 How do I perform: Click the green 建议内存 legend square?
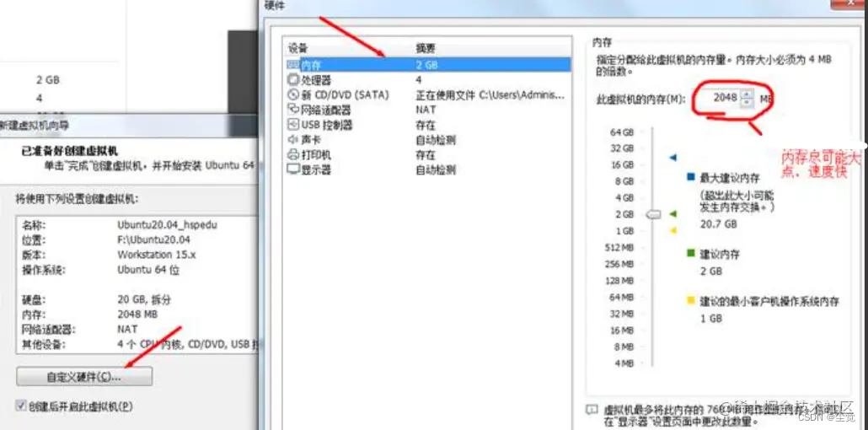[690, 253]
